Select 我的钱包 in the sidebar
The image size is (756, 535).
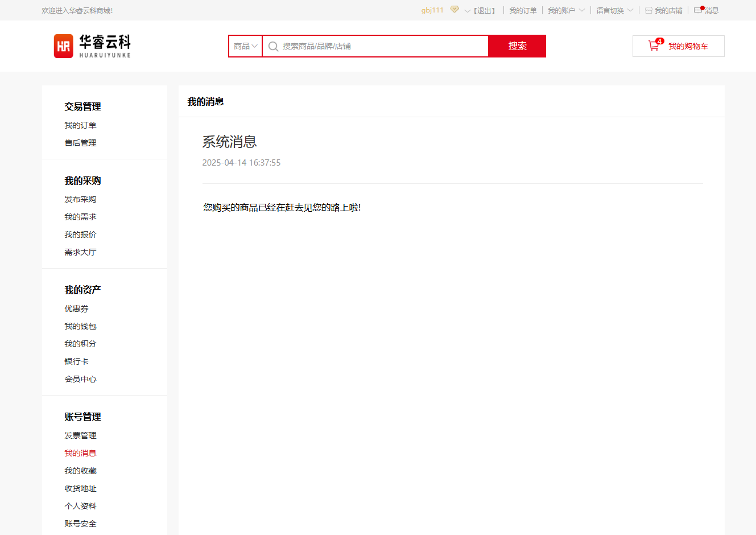80,326
